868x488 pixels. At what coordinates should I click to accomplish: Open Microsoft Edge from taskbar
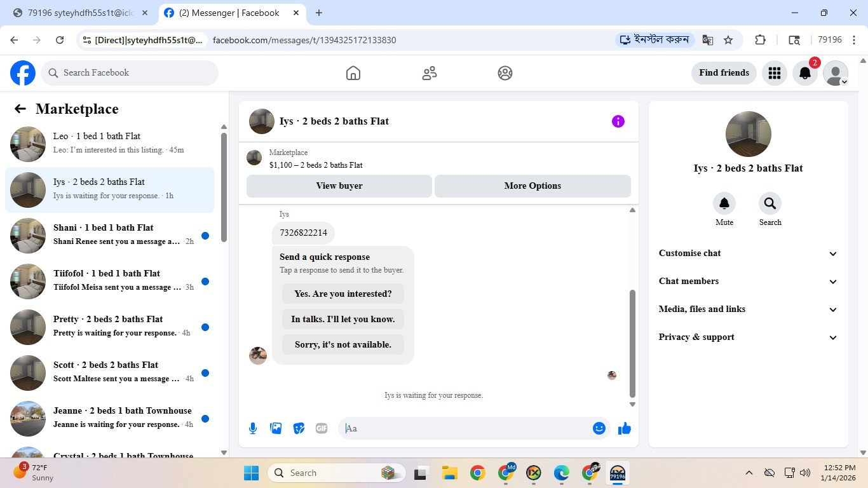pos(562,473)
